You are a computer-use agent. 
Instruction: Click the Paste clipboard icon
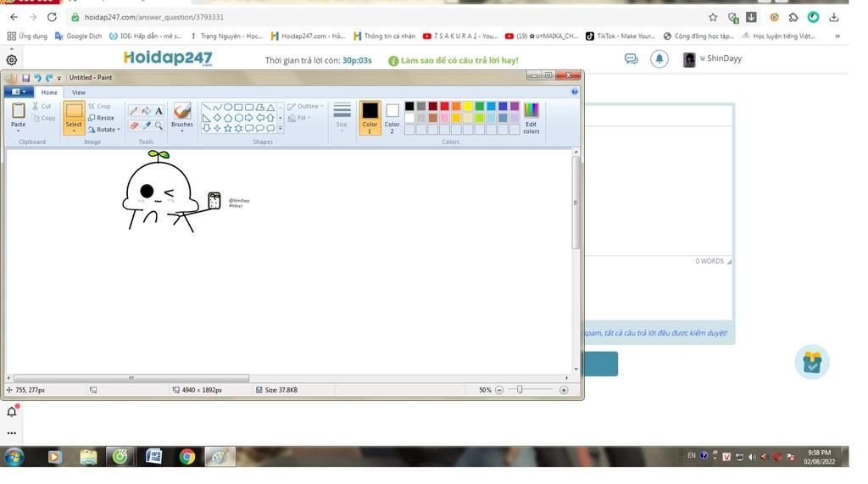click(19, 111)
